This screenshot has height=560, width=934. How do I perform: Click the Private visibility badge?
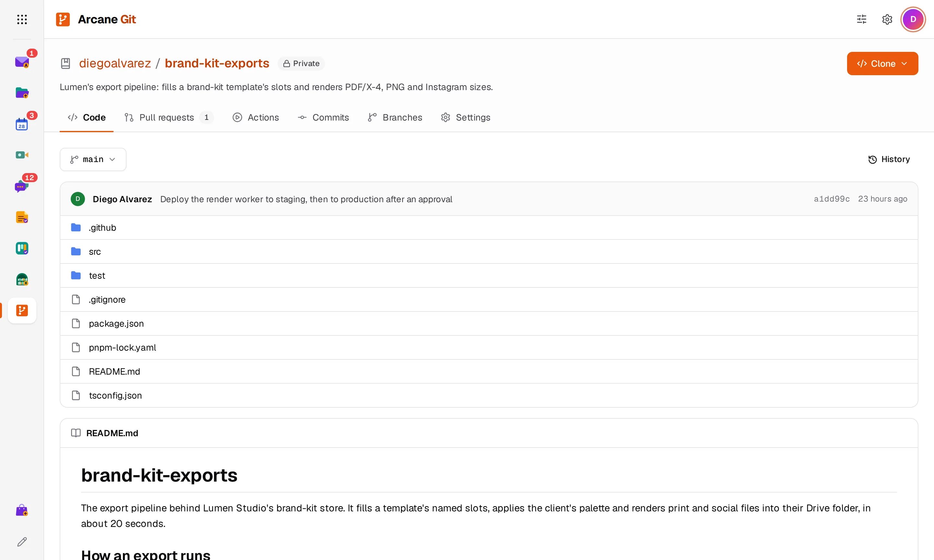click(301, 64)
